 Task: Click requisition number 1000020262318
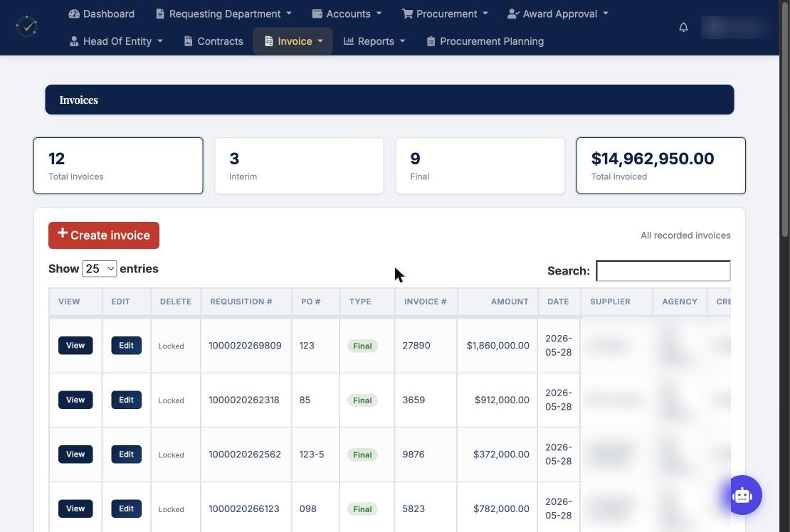(244, 400)
